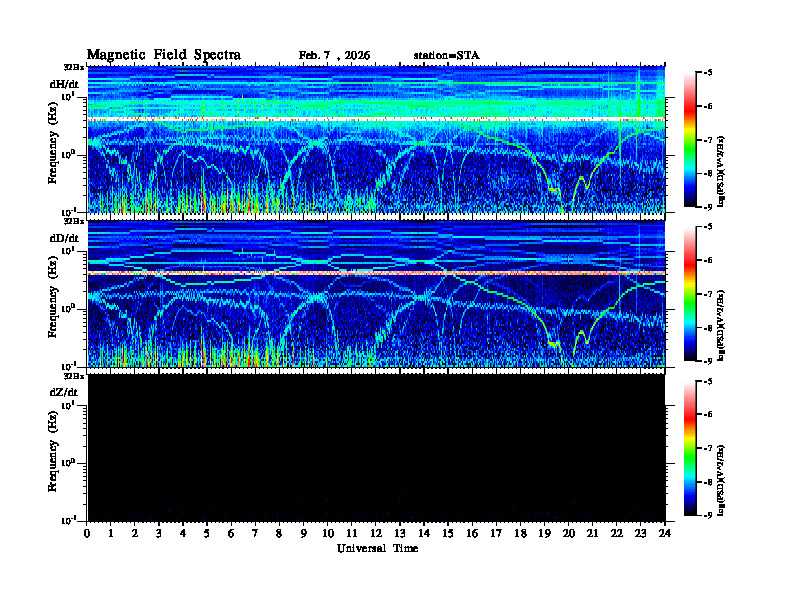Click the -9 label on dH/dt color bar
Image resolution: width=792 pixels, height=612 pixels.
(x=709, y=207)
